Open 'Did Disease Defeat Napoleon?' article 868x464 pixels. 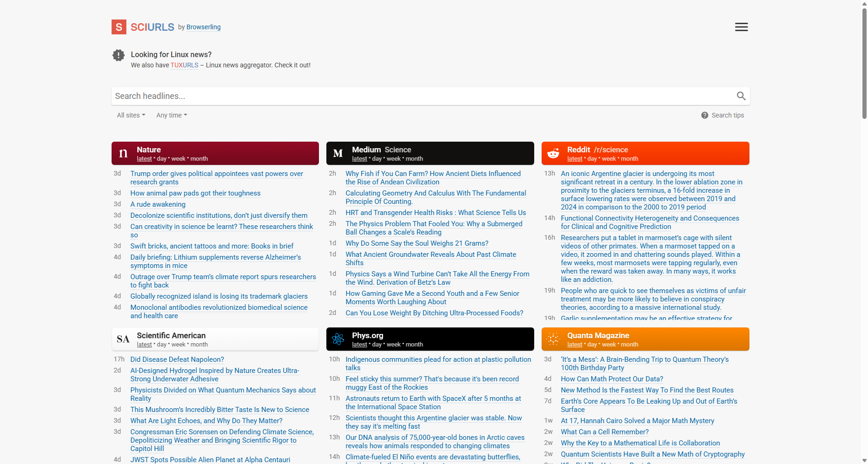click(x=177, y=359)
